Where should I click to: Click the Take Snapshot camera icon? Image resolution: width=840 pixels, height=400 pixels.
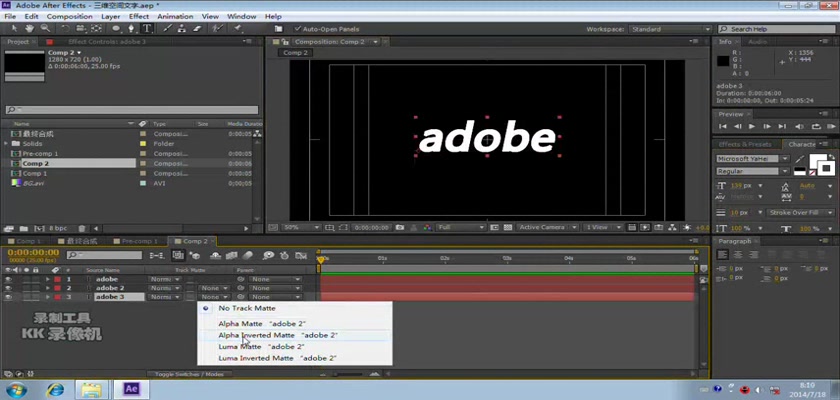pyautogui.click(x=400, y=228)
